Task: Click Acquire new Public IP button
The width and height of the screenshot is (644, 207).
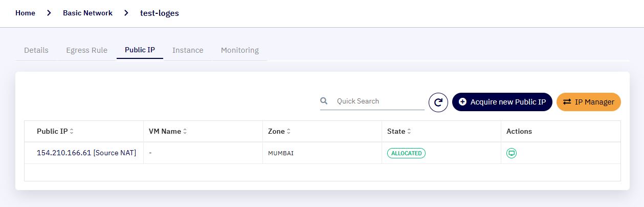Action: pyautogui.click(x=502, y=102)
